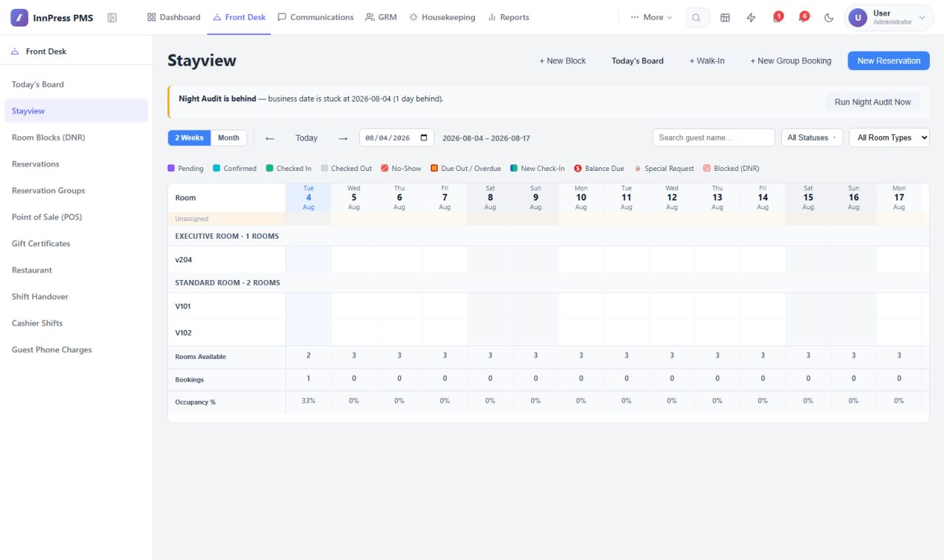The width and height of the screenshot is (944, 560).
Task: Open Gift Certificates in the sidebar
Action: pos(76,244)
